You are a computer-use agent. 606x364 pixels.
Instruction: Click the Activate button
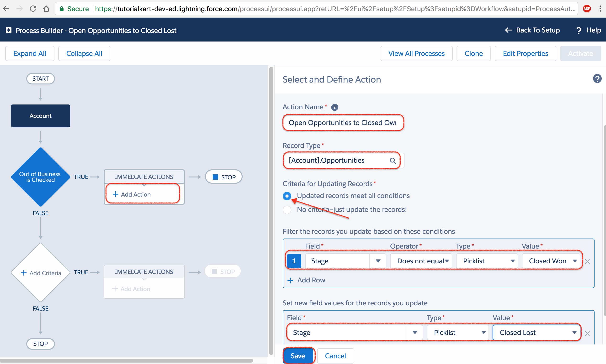pos(580,53)
